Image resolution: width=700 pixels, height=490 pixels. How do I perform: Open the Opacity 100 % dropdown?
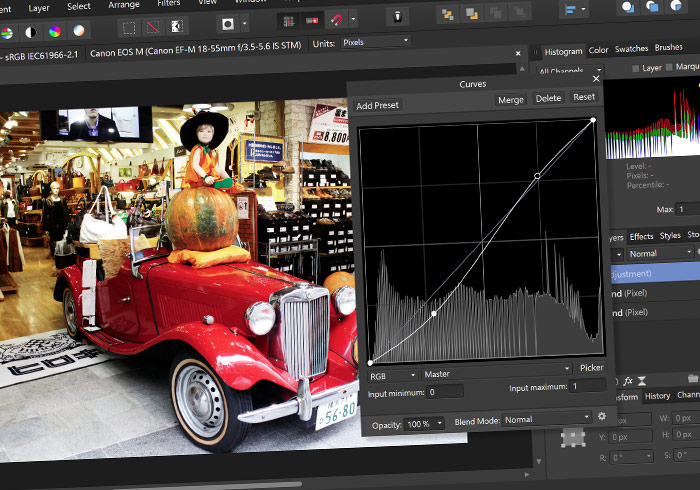[x=424, y=424]
